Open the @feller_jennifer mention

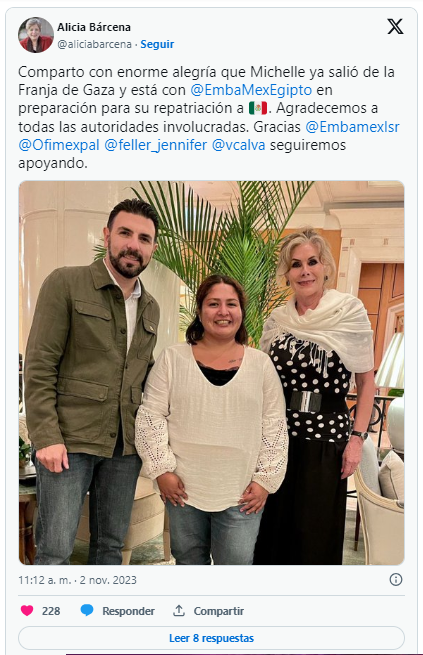(156, 145)
